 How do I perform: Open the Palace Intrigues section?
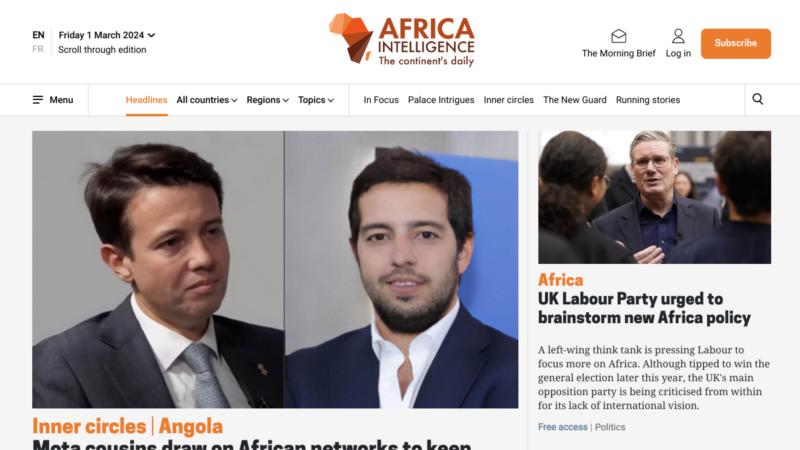point(441,100)
